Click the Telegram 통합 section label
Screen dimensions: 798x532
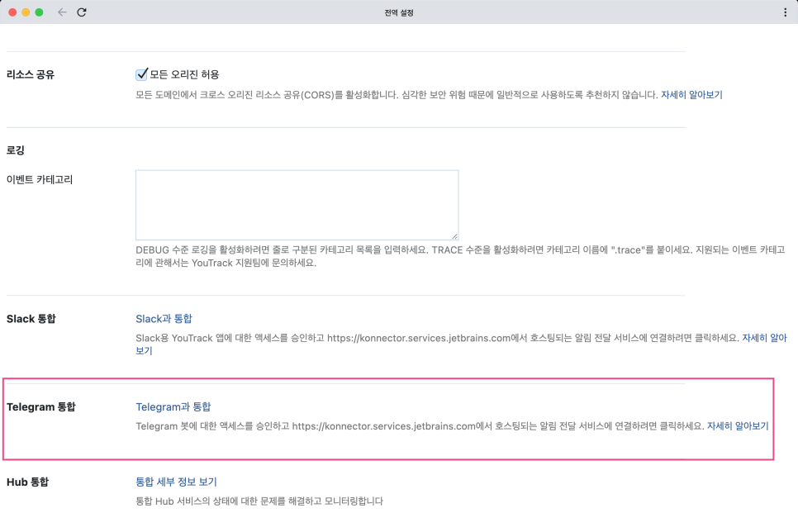click(41, 406)
